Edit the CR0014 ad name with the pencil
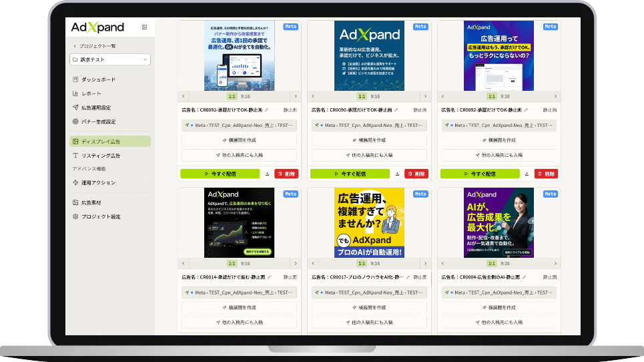Viewport: 644px width, 362px height. point(270,277)
